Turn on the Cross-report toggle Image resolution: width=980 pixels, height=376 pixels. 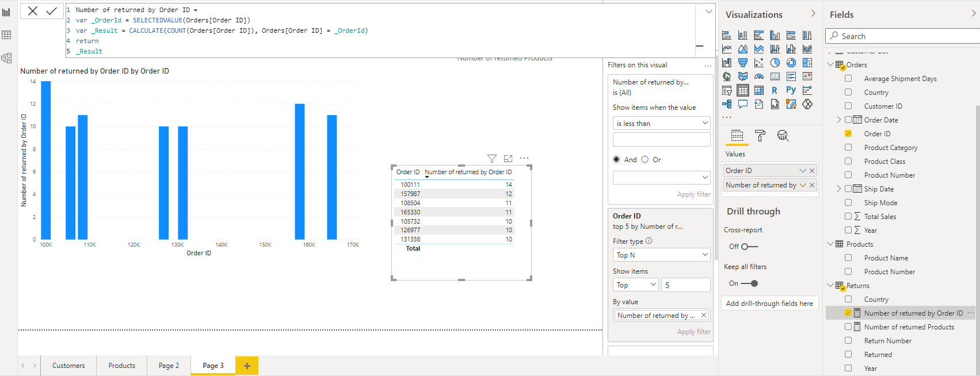tap(750, 247)
